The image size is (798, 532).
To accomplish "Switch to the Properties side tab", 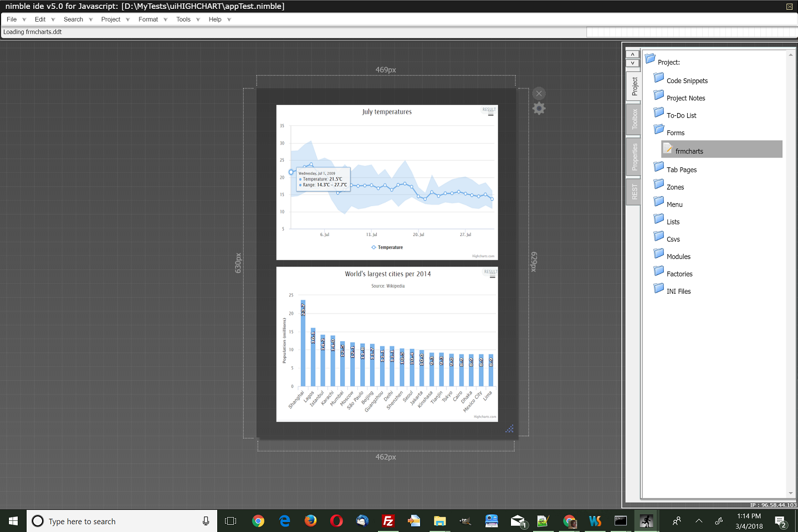I will pyautogui.click(x=634, y=157).
